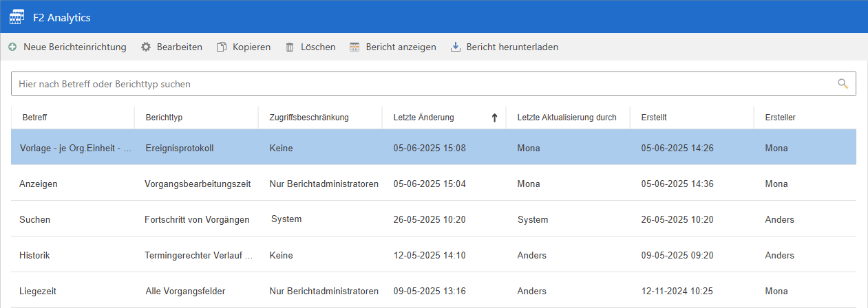The width and height of the screenshot is (868, 308).
Task: Sort by the Erstellt column header
Action: tap(653, 118)
